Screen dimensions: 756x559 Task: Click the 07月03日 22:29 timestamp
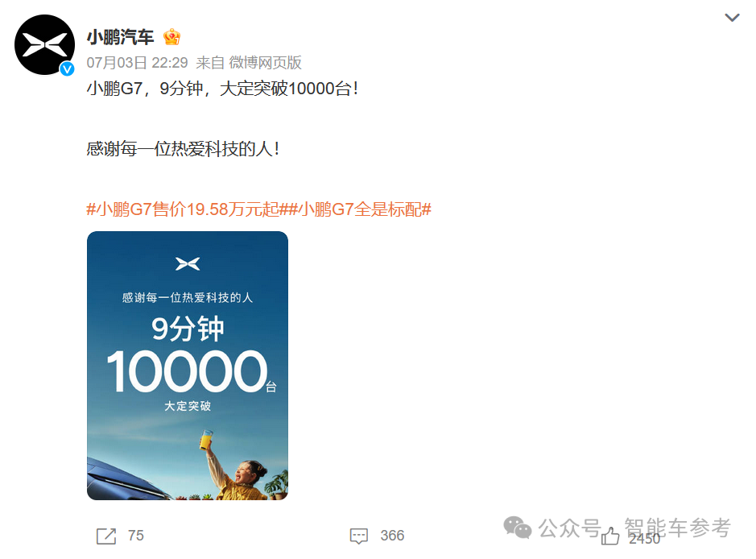(138, 63)
